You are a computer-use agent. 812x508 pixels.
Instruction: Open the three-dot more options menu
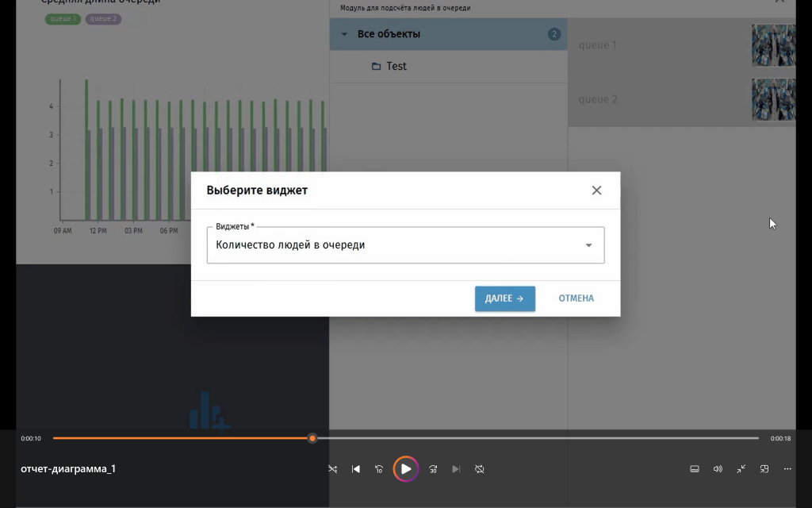pyautogui.click(x=787, y=468)
